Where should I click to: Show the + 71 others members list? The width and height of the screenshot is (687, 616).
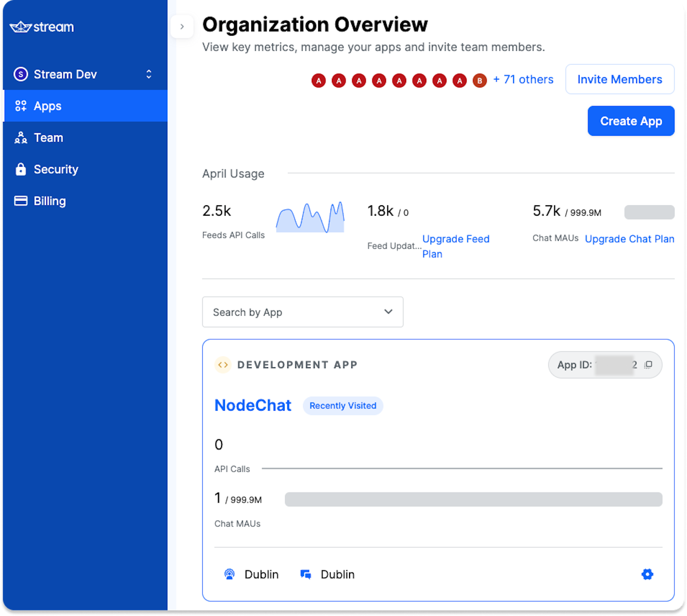pos(523,79)
